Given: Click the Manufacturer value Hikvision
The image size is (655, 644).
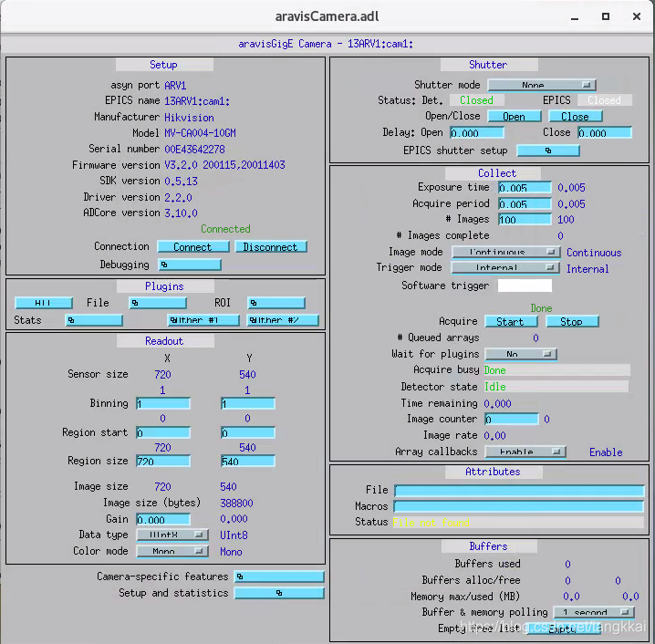Looking at the screenshot, I should (x=189, y=118).
